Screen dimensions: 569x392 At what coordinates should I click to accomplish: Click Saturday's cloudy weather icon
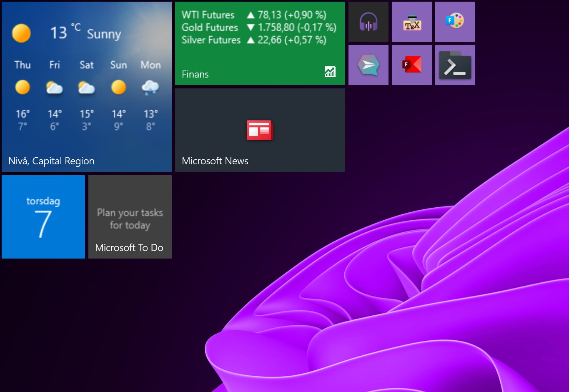tap(86, 88)
